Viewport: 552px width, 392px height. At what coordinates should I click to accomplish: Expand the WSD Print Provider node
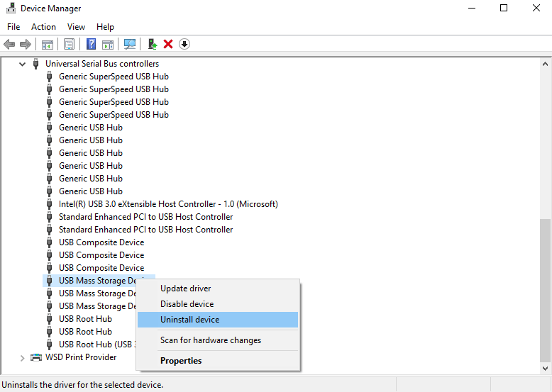point(22,358)
